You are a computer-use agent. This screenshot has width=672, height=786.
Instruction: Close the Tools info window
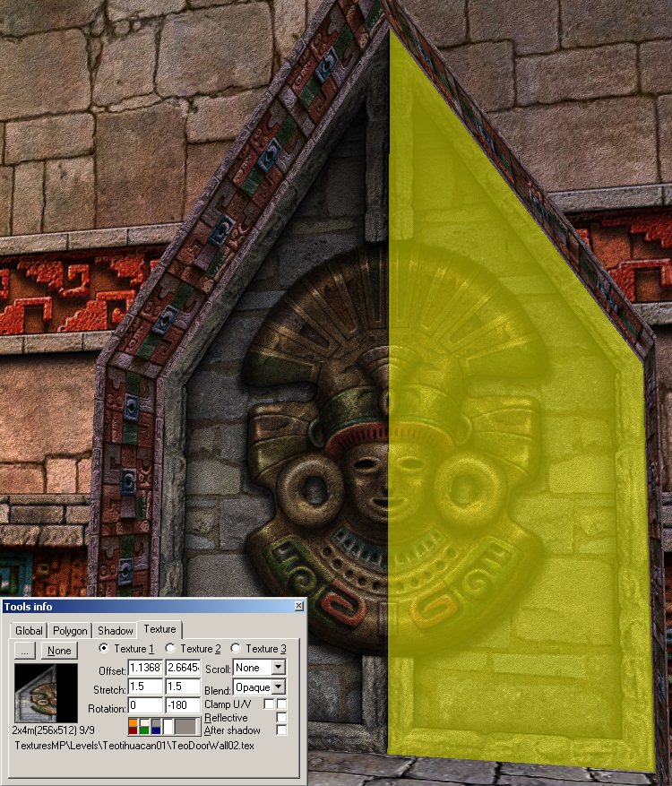pyautogui.click(x=298, y=606)
